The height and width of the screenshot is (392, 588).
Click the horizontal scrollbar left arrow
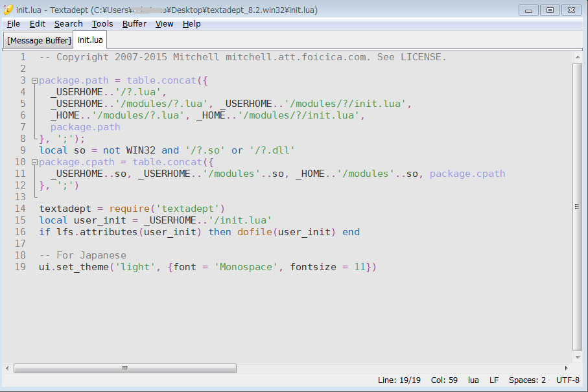[7, 369]
